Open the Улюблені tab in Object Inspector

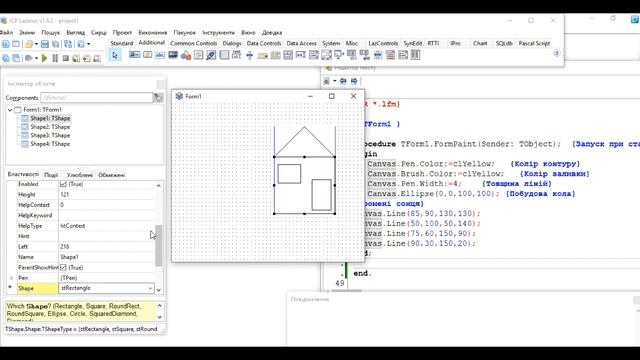point(80,175)
